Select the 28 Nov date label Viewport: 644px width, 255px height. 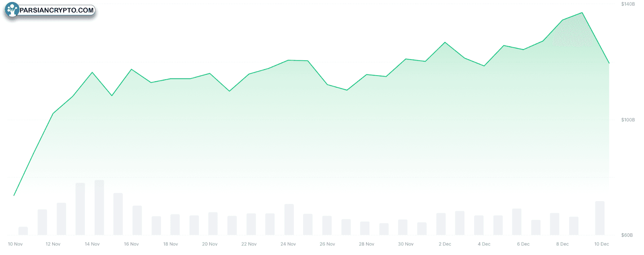(x=367, y=244)
